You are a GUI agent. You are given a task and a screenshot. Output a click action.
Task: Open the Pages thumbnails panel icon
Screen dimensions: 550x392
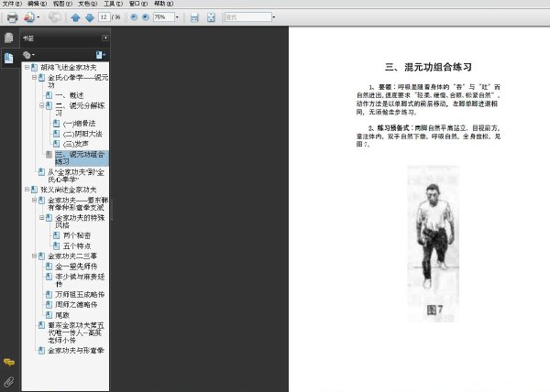click(9, 38)
